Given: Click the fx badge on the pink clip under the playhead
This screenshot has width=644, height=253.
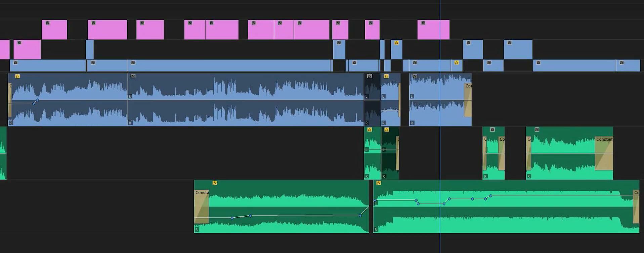Looking at the screenshot, I should point(423,23).
